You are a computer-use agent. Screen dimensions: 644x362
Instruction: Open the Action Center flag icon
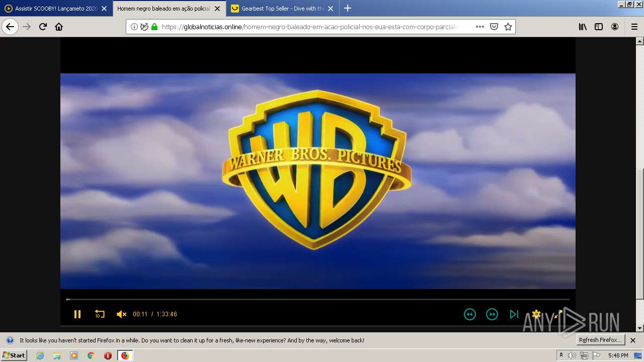[596, 355]
